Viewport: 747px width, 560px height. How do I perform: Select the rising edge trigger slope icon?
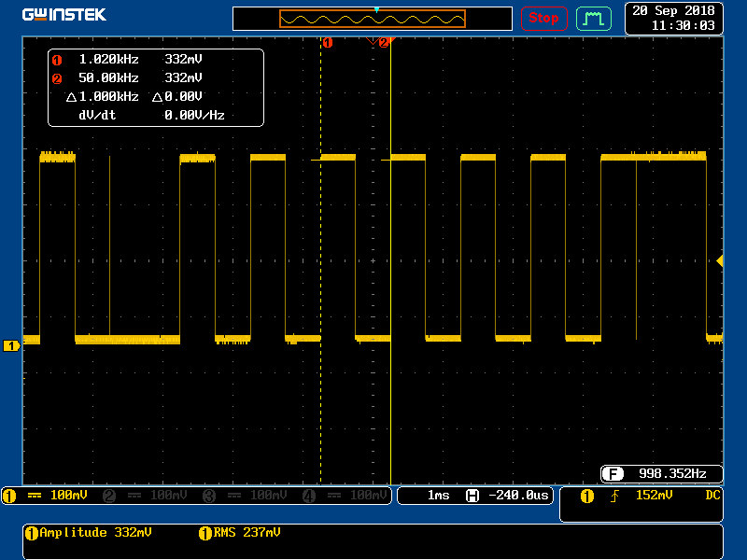(614, 497)
